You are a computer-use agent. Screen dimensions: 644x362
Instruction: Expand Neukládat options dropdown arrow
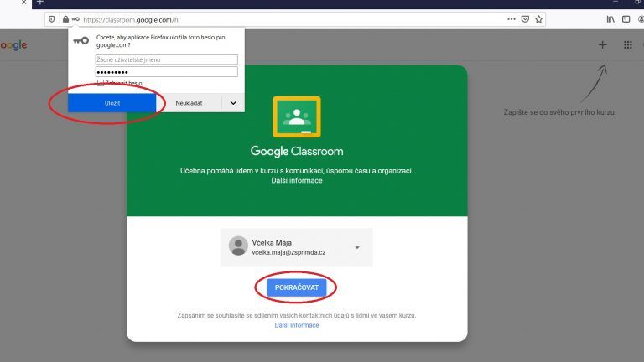tap(233, 103)
